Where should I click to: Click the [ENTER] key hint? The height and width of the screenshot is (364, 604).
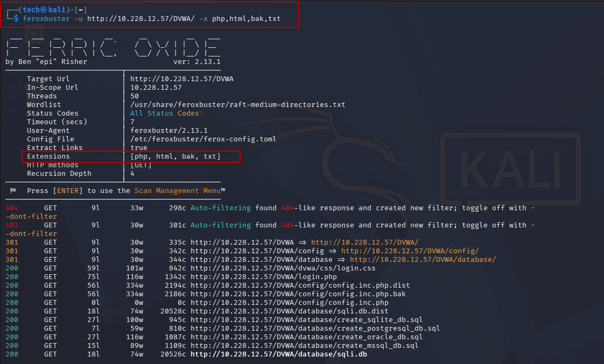click(68, 190)
